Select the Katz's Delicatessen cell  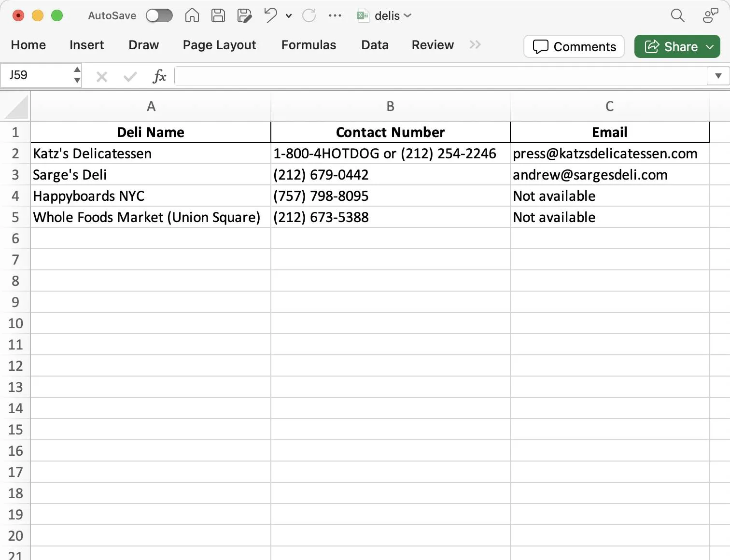click(151, 154)
